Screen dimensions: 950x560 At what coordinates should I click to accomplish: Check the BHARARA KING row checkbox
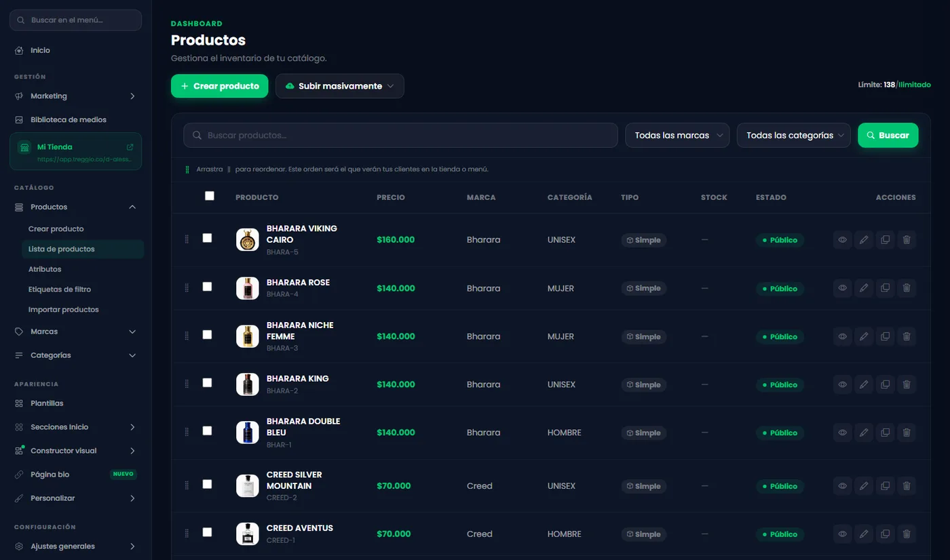click(207, 383)
